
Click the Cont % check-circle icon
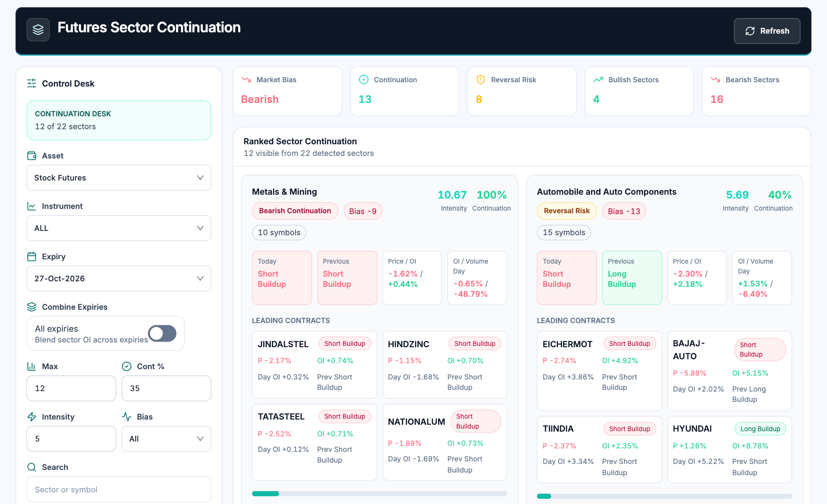click(x=127, y=366)
